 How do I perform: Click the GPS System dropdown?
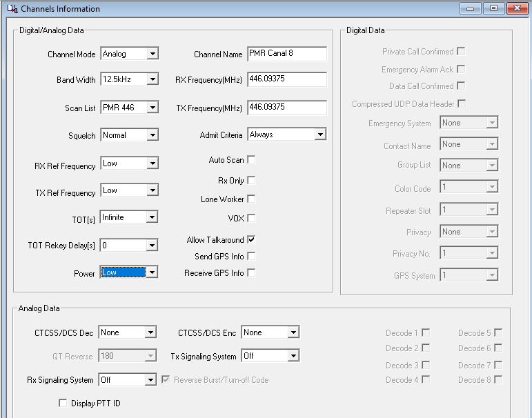coord(469,275)
